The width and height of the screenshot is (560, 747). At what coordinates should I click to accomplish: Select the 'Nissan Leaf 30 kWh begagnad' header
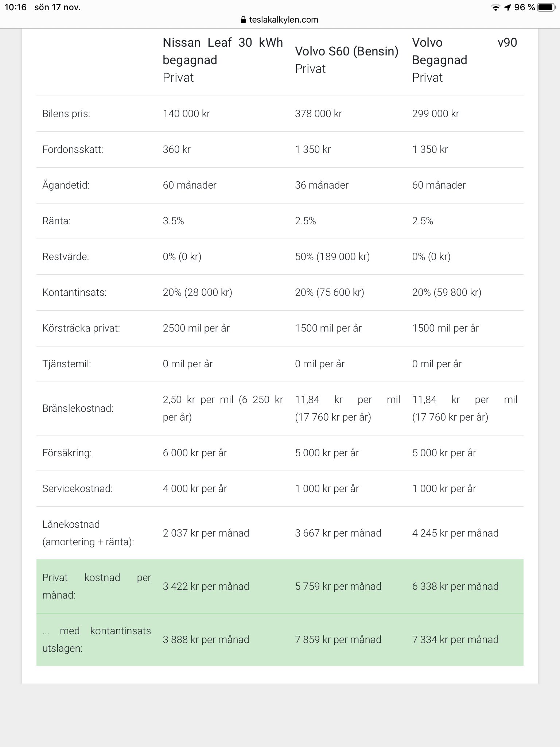(223, 51)
